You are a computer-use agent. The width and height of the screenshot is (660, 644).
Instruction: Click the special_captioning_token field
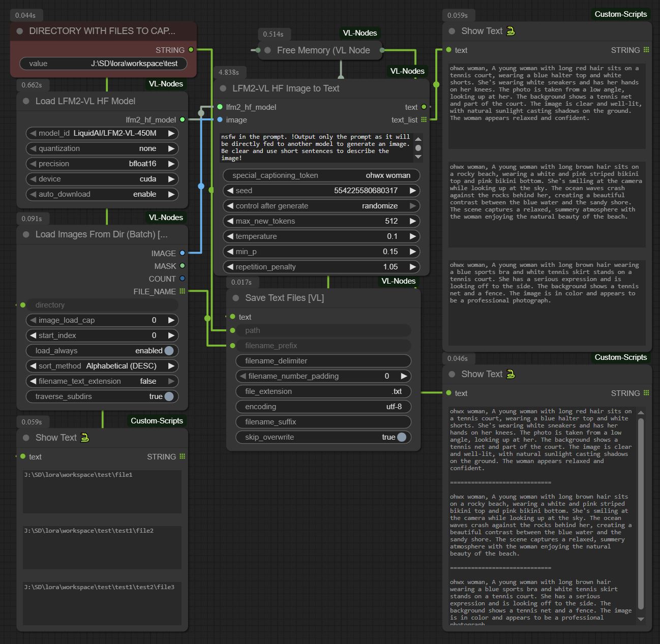[x=321, y=175]
